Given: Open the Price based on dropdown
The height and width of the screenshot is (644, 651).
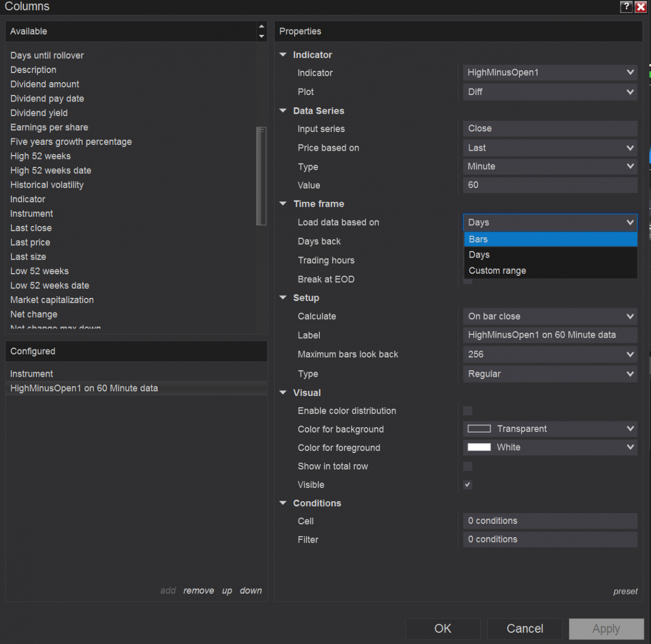Looking at the screenshot, I should tap(550, 148).
